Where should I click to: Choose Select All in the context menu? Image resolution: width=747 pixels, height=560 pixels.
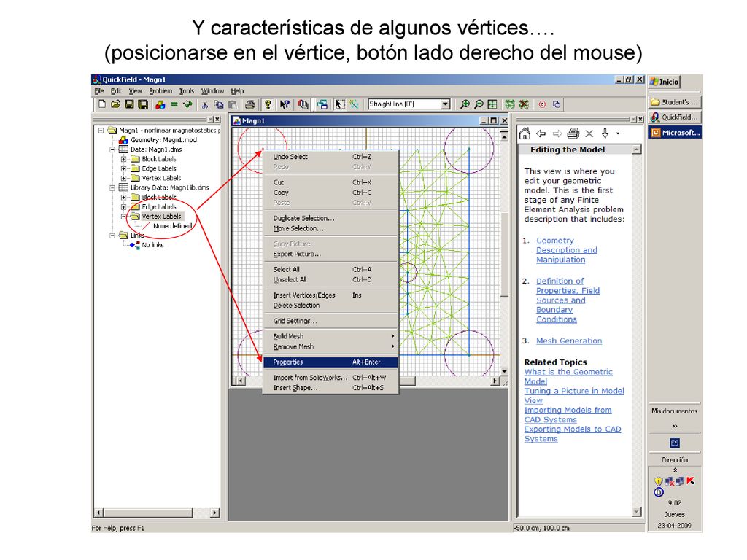(x=330, y=270)
